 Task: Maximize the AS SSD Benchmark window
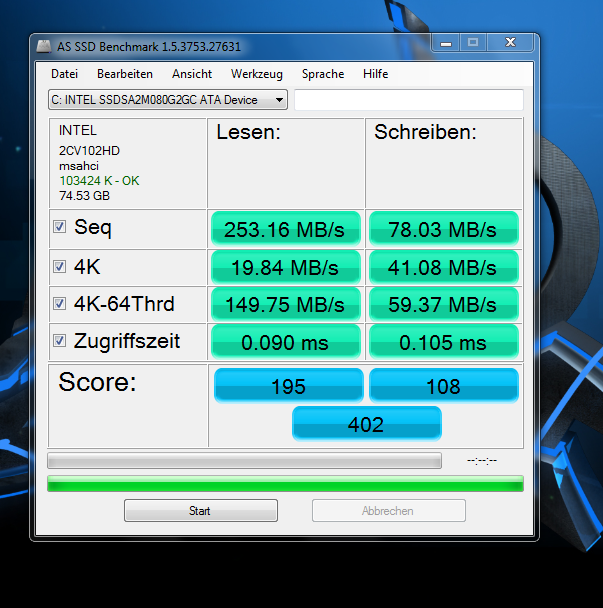tap(473, 43)
